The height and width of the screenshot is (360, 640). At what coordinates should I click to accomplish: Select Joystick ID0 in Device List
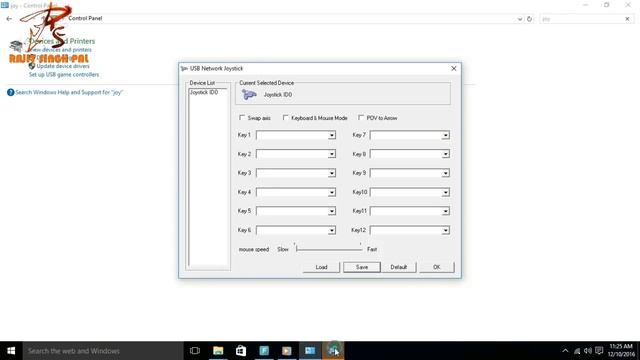pyautogui.click(x=204, y=92)
